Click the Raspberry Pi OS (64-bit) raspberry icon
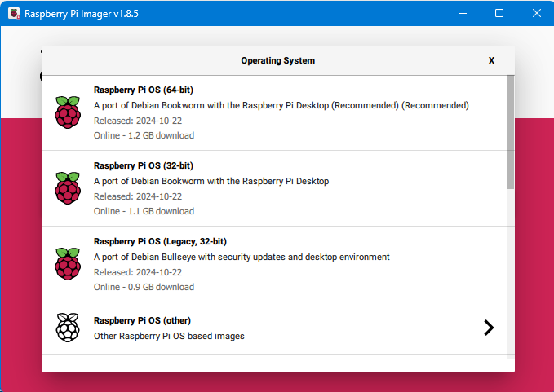 pyautogui.click(x=68, y=112)
